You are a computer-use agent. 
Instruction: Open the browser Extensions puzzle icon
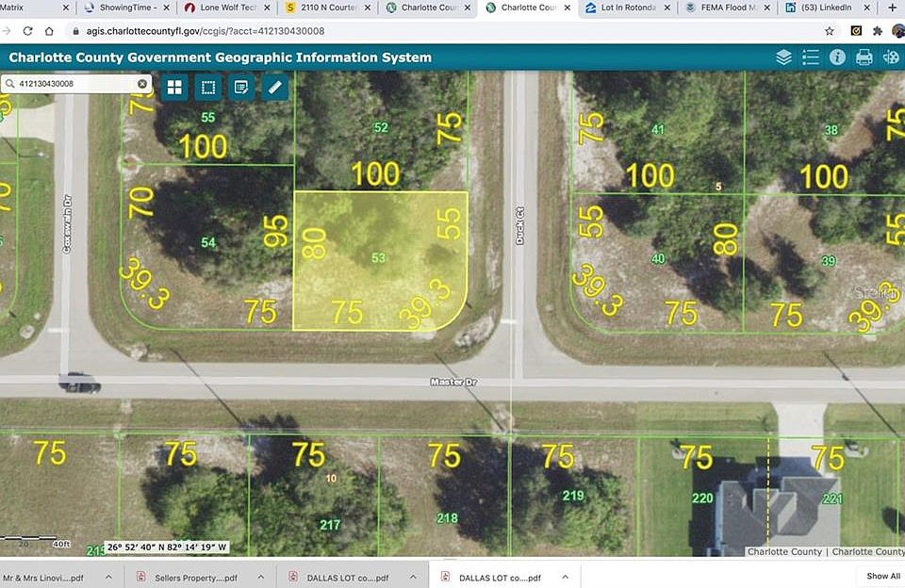(878, 31)
